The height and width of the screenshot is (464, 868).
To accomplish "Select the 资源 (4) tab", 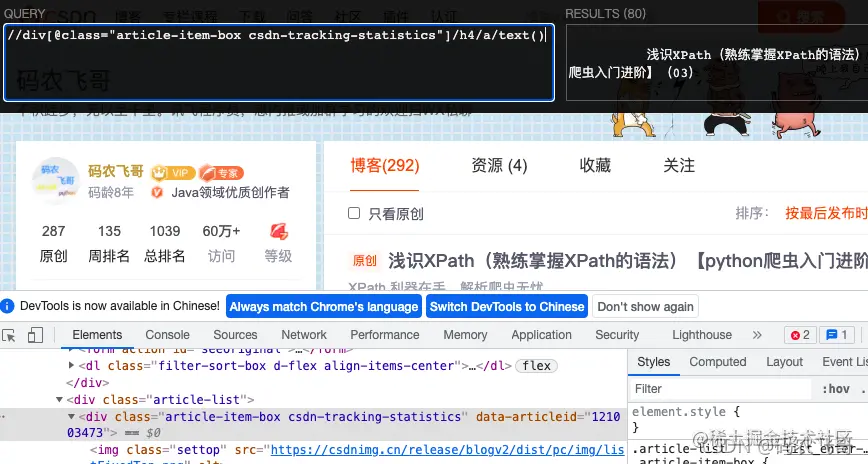I will tap(499, 166).
